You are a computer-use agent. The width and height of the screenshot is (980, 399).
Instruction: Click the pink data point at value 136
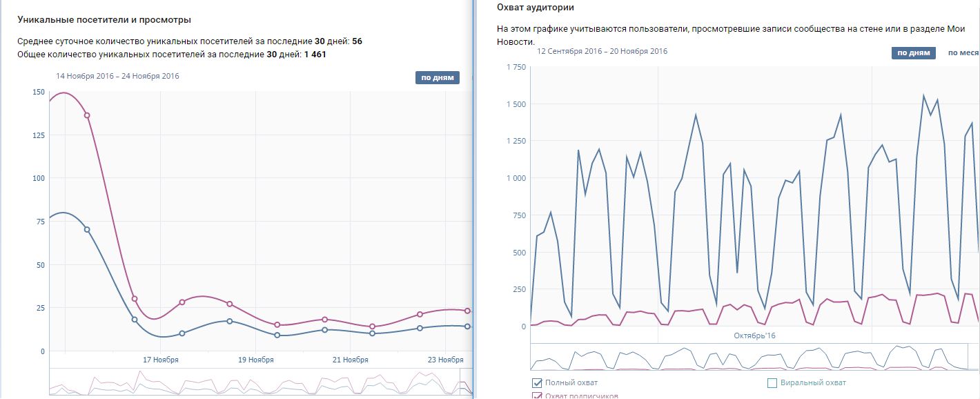(x=87, y=115)
